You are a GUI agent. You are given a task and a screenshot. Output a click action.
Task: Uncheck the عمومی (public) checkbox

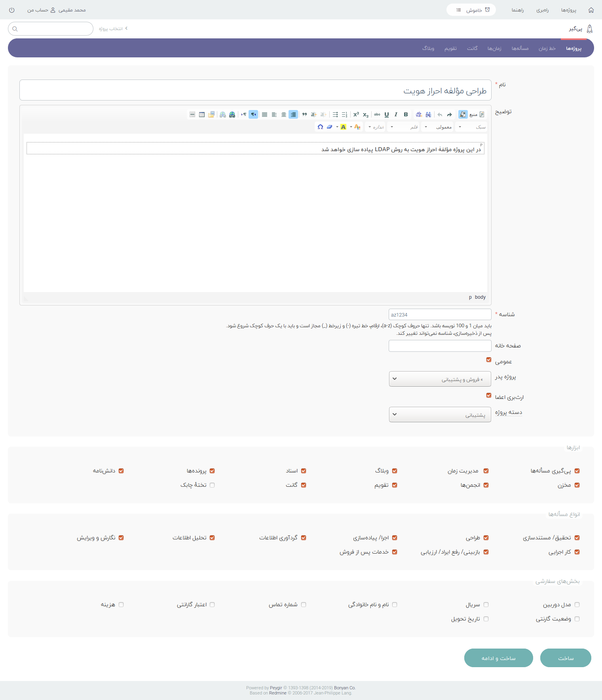(x=489, y=360)
